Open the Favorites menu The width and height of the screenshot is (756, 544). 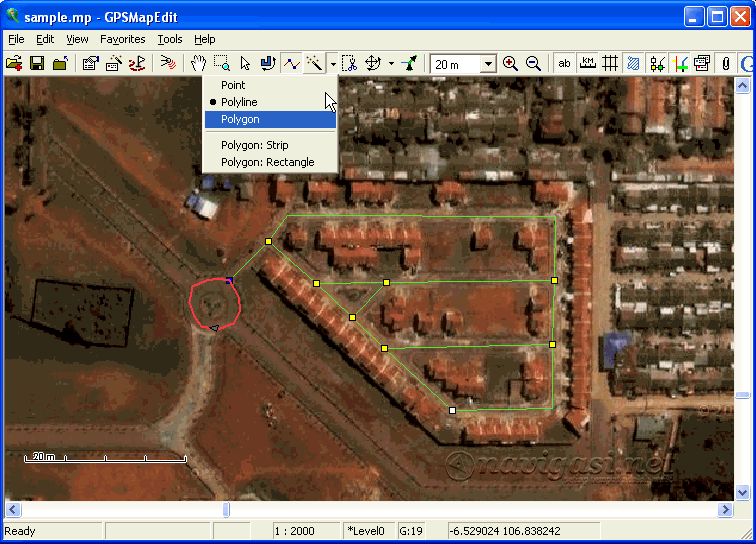122,39
